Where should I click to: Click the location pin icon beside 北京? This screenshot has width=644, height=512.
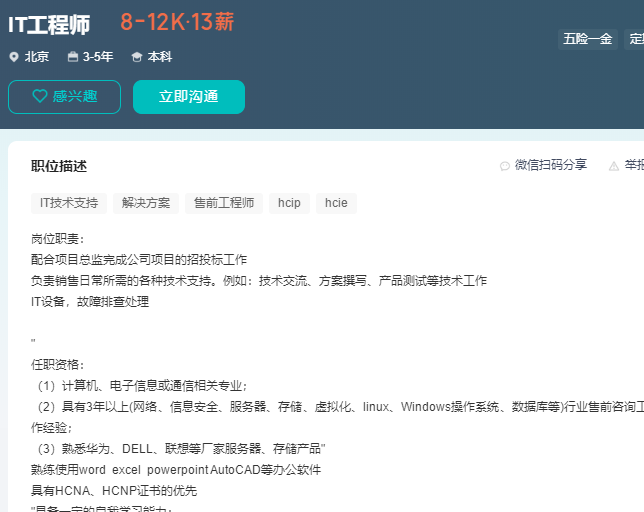(x=14, y=57)
